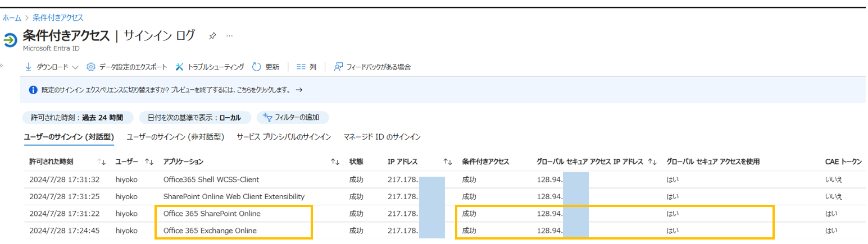Pin the サインイン ログ blade
Viewport: 868px width, 244px height.
pos(212,36)
